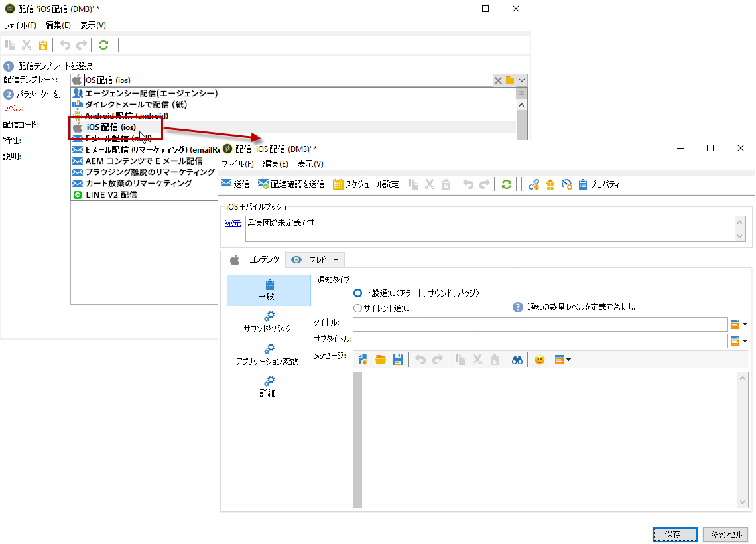Click the tracking icon left of Properties
This screenshot has height=544, width=756.
(x=566, y=184)
